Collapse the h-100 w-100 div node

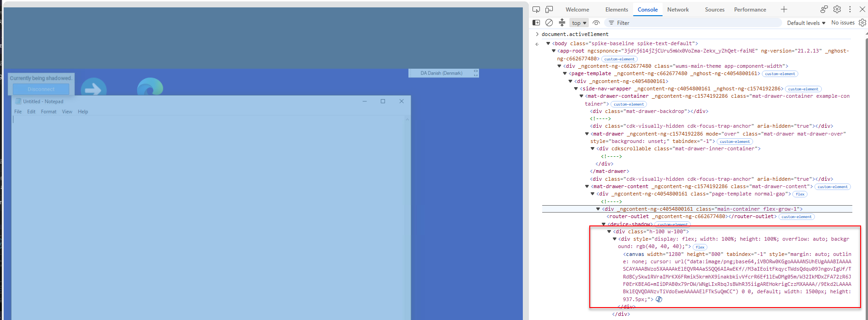[x=609, y=231]
